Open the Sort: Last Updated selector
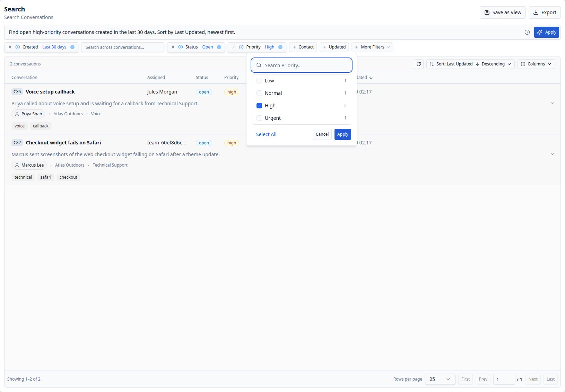 coord(451,64)
